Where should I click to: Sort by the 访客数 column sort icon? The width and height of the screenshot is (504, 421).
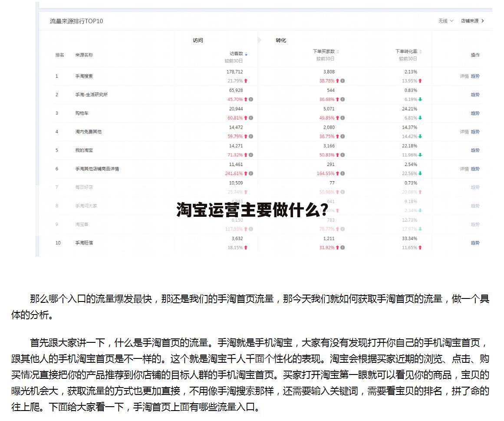[x=246, y=54]
